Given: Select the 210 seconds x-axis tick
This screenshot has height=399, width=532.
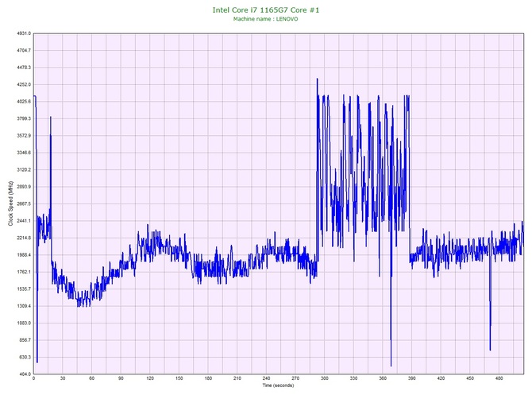Looking at the screenshot, I should [x=237, y=379].
